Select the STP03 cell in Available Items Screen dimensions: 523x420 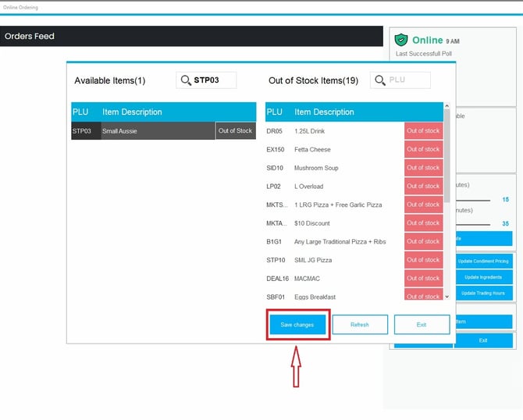click(x=86, y=131)
